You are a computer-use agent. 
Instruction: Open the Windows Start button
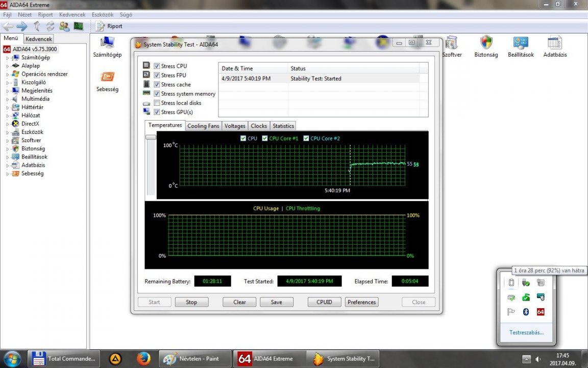coord(12,359)
